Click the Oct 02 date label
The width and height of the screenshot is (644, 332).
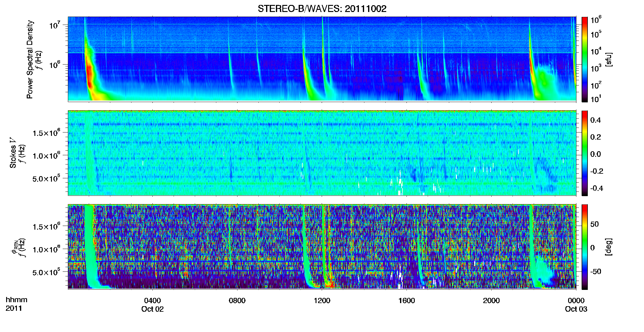tap(152, 309)
